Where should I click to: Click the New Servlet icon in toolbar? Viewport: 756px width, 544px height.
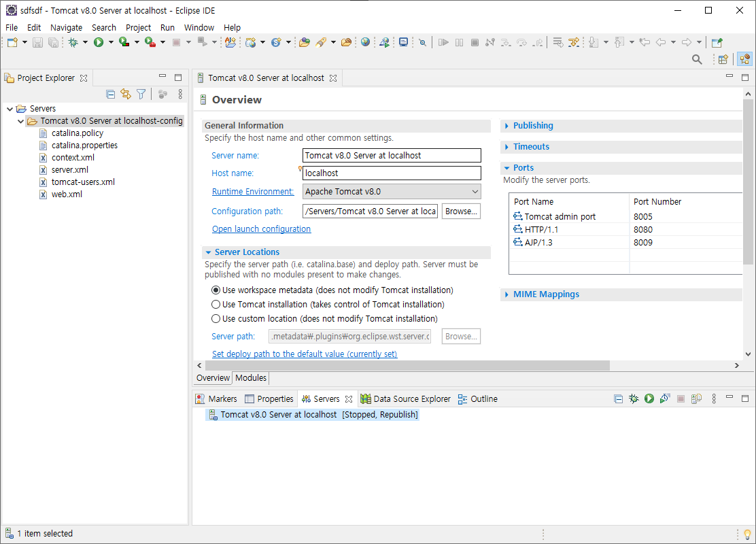click(276, 42)
